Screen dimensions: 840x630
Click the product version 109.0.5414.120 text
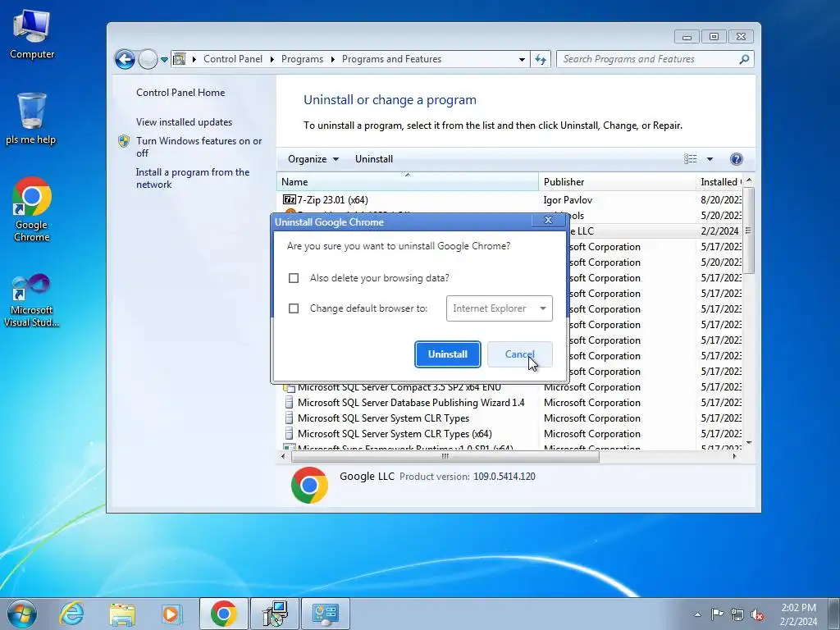coord(504,477)
